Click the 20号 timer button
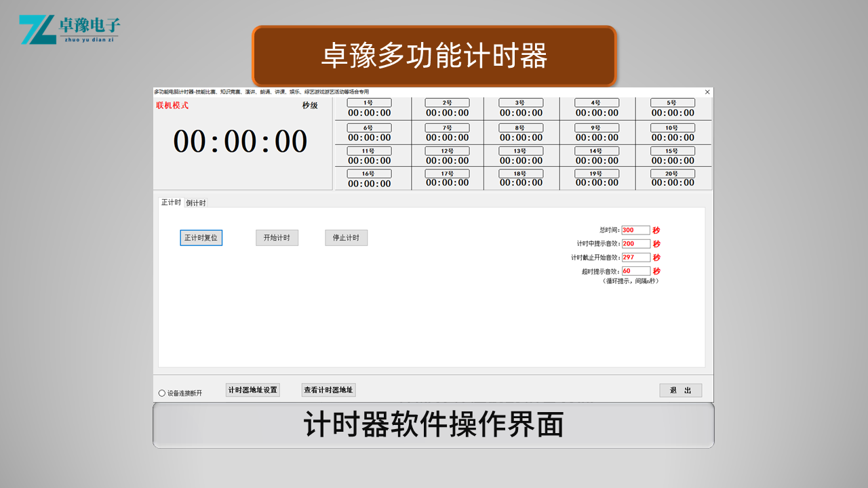 672,174
